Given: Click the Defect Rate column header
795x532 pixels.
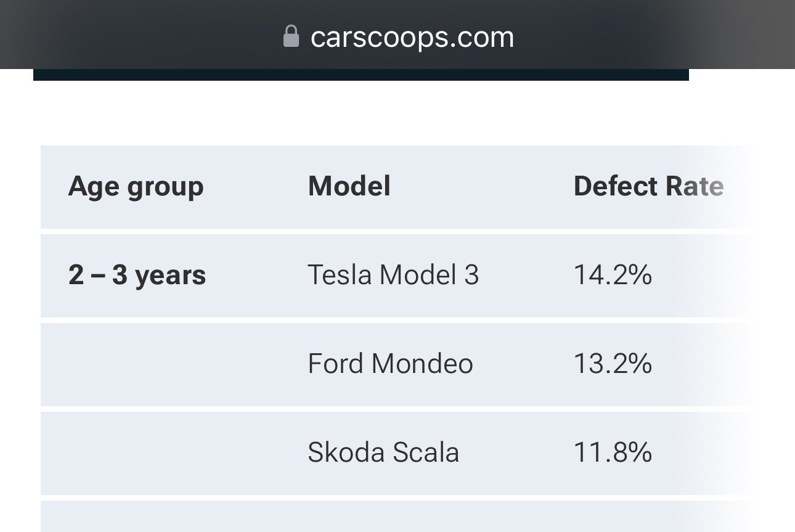Looking at the screenshot, I should tap(648, 186).
